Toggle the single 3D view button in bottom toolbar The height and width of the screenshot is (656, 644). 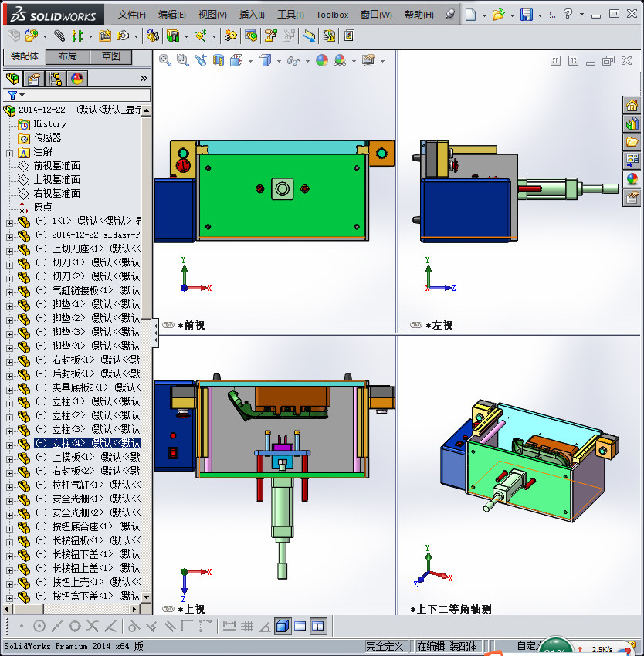pos(283,626)
